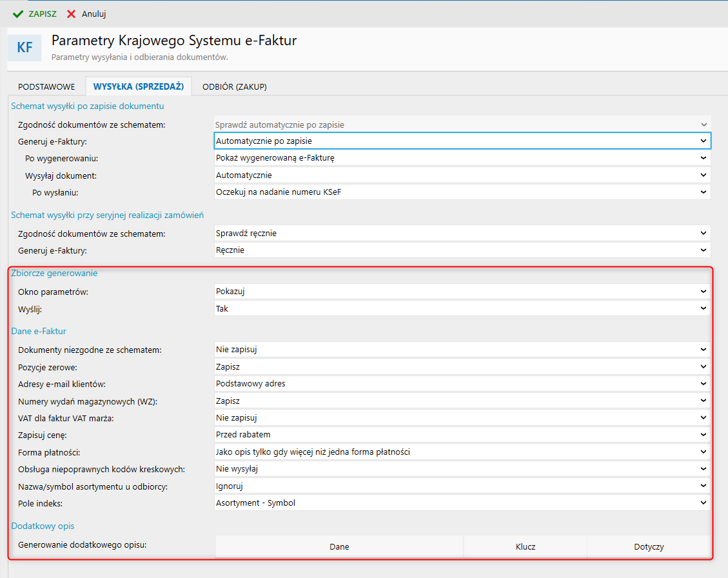Click the green checkmark Zapisz icon
Viewport: 728px width, 578px height.
[x=18, y=14]
